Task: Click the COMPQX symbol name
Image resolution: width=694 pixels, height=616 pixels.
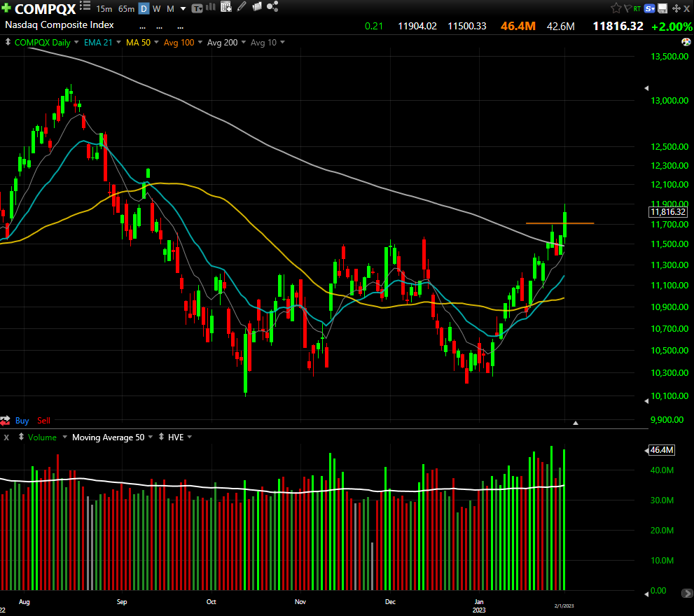Action: (x=45, y=9)
